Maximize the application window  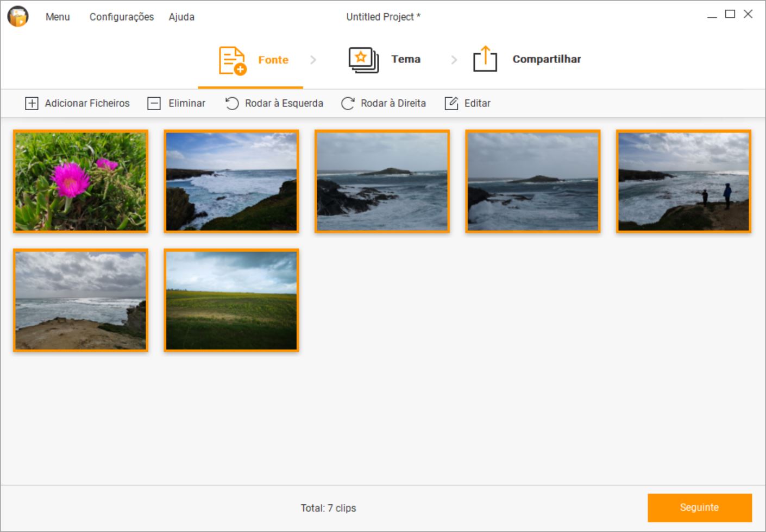[x=730, y=14]
